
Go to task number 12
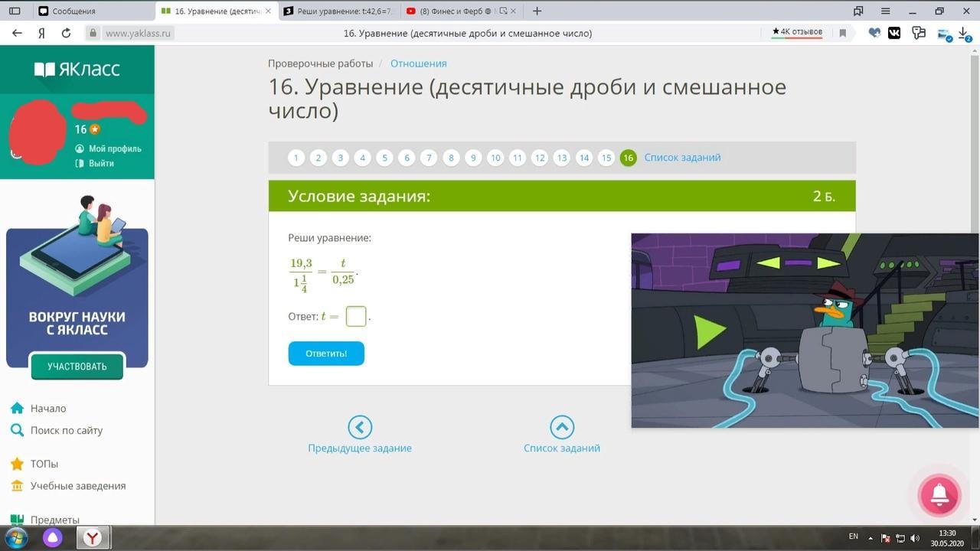[x=540, y=158]
